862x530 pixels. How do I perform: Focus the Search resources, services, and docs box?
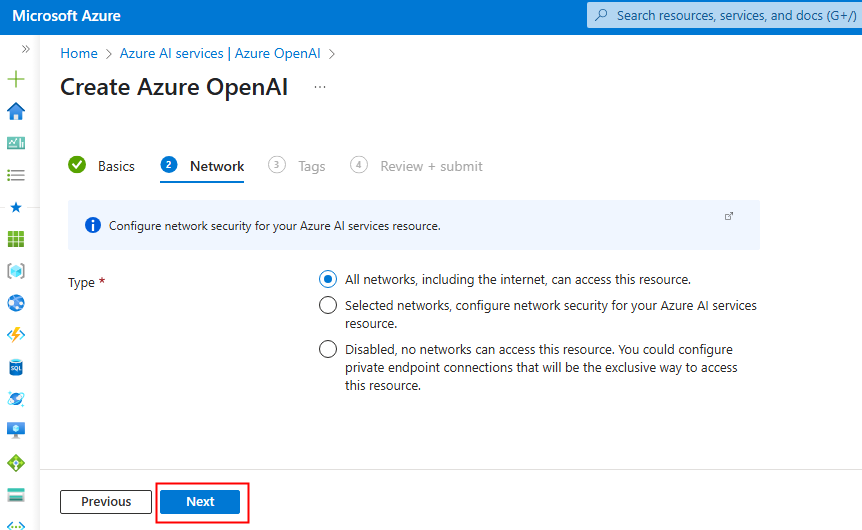725,15
